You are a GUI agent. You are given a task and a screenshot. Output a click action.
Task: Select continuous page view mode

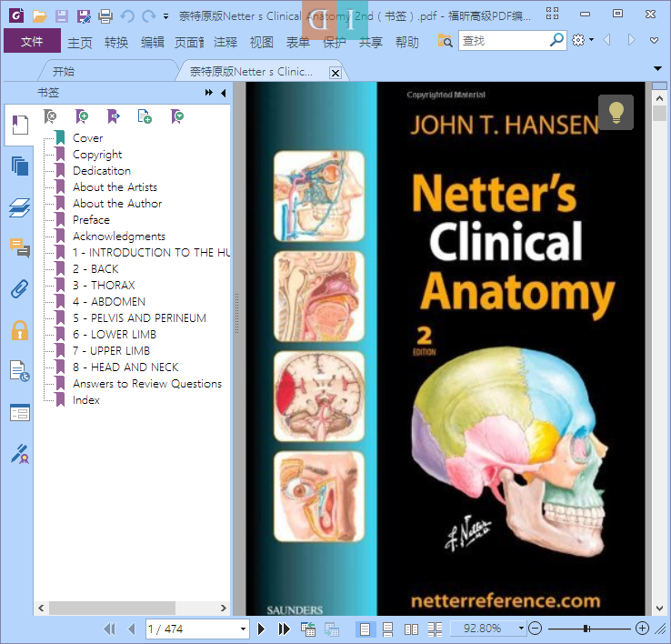click(387, 629)
